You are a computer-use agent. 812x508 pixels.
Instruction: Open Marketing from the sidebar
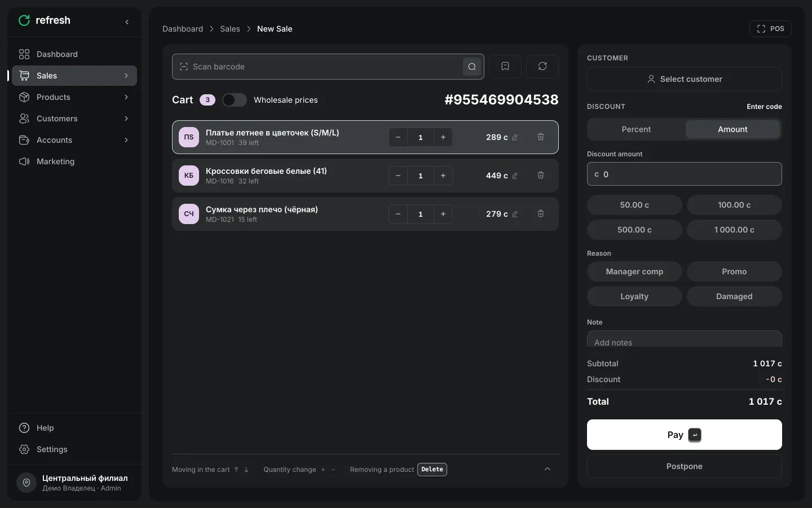point(74,161)
